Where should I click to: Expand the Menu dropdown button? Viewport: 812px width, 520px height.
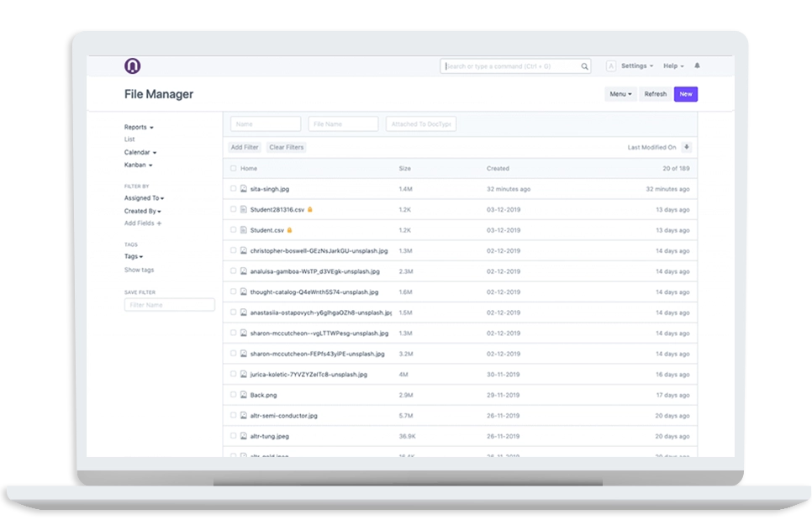pos(620,94)
